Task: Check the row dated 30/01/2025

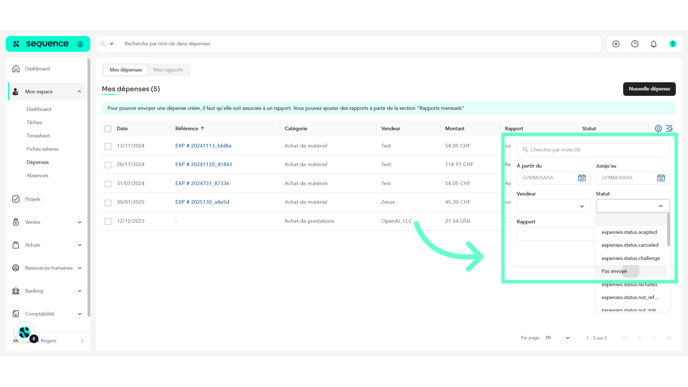Action: point(108,203)
